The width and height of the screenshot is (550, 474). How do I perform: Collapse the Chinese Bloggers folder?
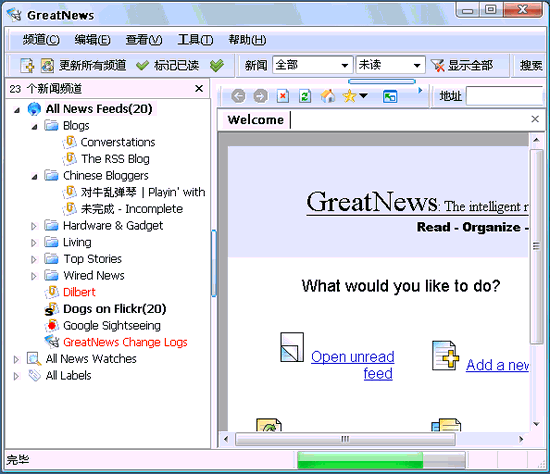[34, 177]
